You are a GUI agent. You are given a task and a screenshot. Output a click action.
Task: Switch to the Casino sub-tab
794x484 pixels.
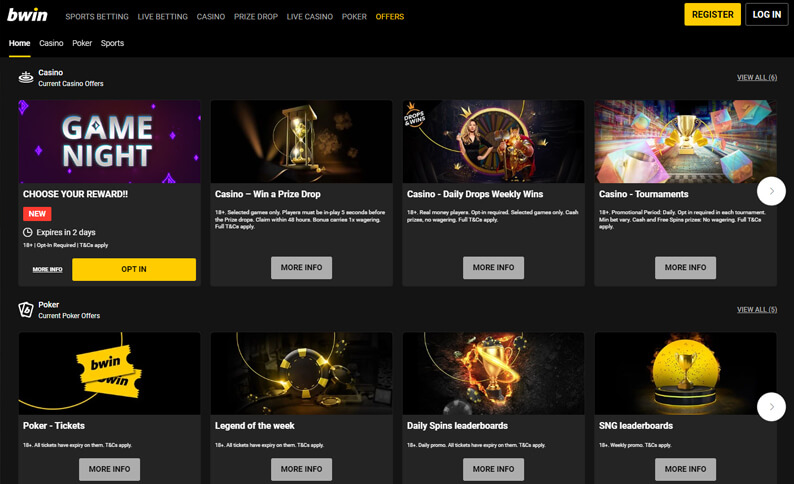(51, 44)
